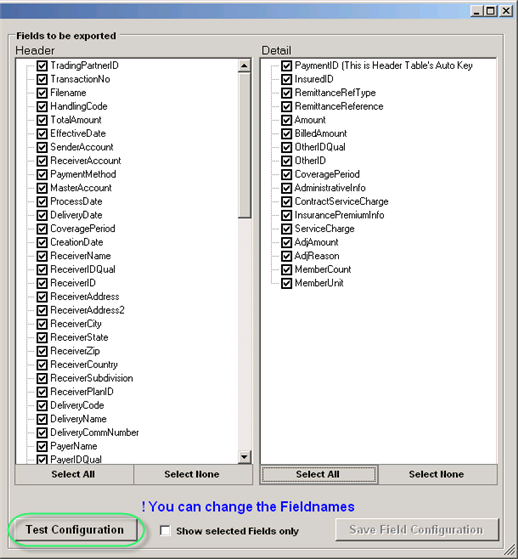Select the ServiceCharge field name

pos(325,229)
